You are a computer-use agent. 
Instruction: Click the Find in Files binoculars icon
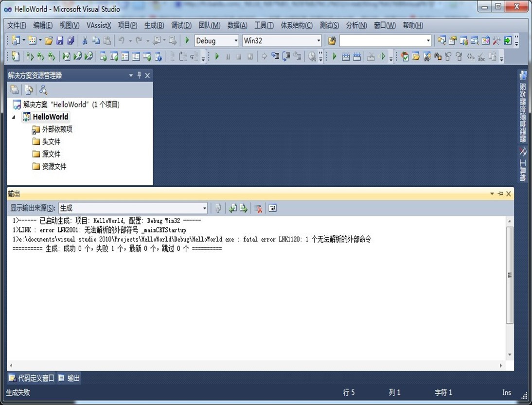click(x=332, y=41)
